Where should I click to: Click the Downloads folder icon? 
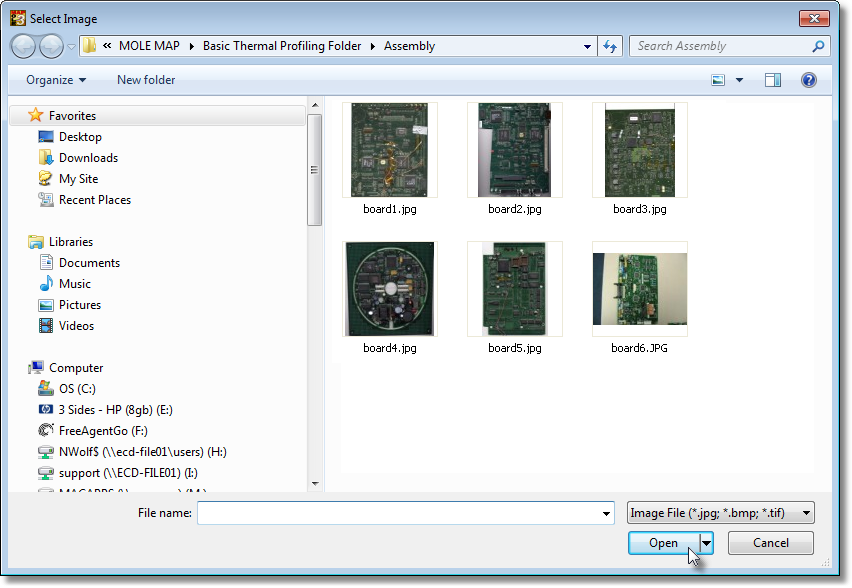46,158
